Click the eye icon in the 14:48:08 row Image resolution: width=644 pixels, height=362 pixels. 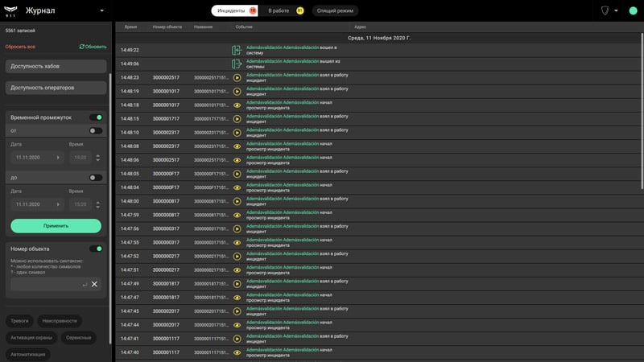[x=237, y=146]
